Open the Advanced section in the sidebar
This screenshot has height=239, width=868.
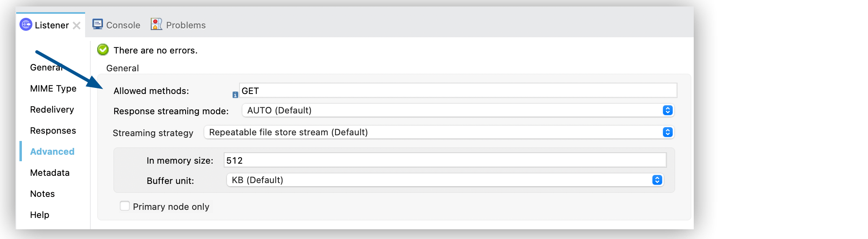click(52, 152)
